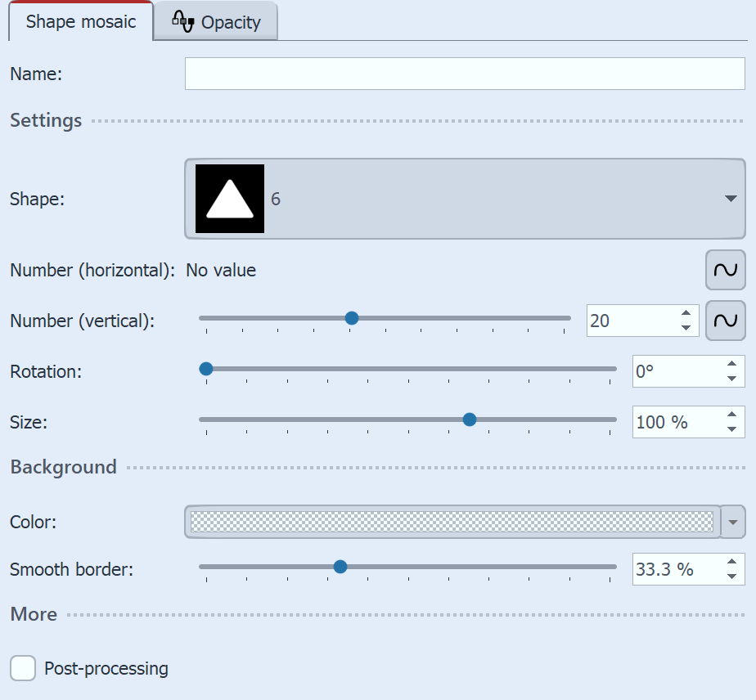The width and height of the screenshot is (756, 700).
Task: Click the Smooth border slider handle
Action: (x=340, y=565)
